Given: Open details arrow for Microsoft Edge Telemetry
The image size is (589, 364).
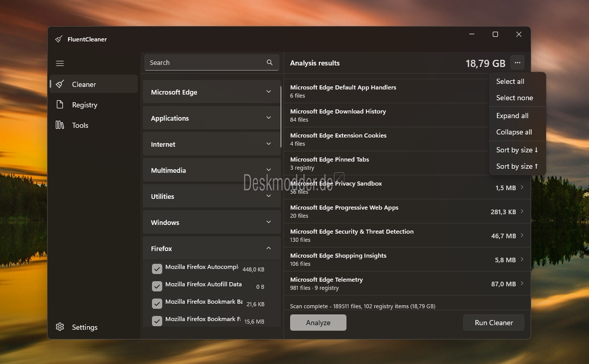Looking at the screenshot, I should click(522, 284).
